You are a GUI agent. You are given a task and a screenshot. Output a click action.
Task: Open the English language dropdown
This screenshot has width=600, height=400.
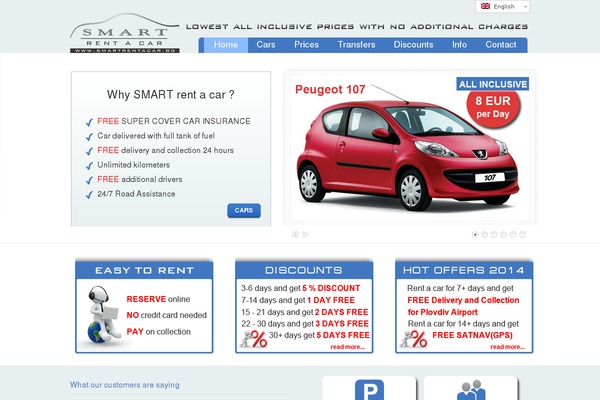[502, 7]
